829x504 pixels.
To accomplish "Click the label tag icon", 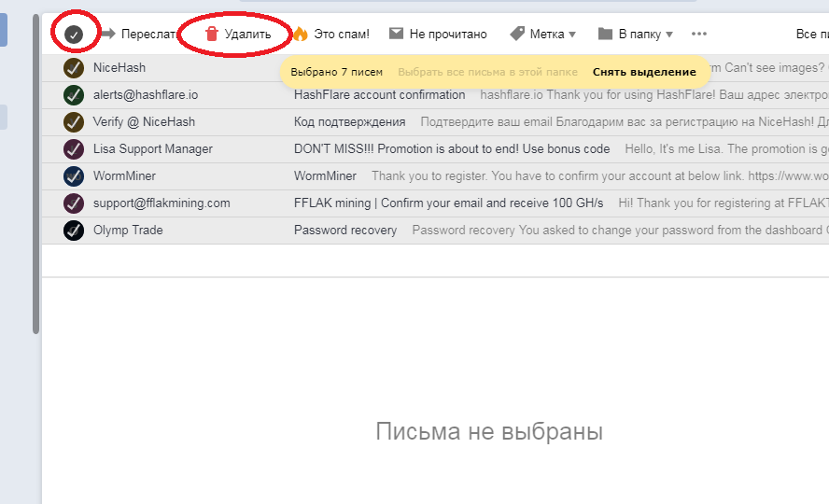I will pos(517,34).
